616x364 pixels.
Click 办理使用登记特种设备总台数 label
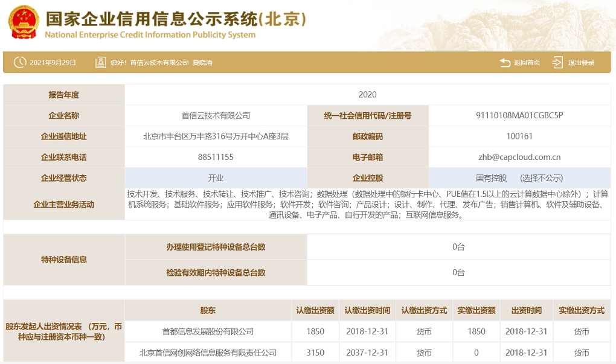[216, 247]
